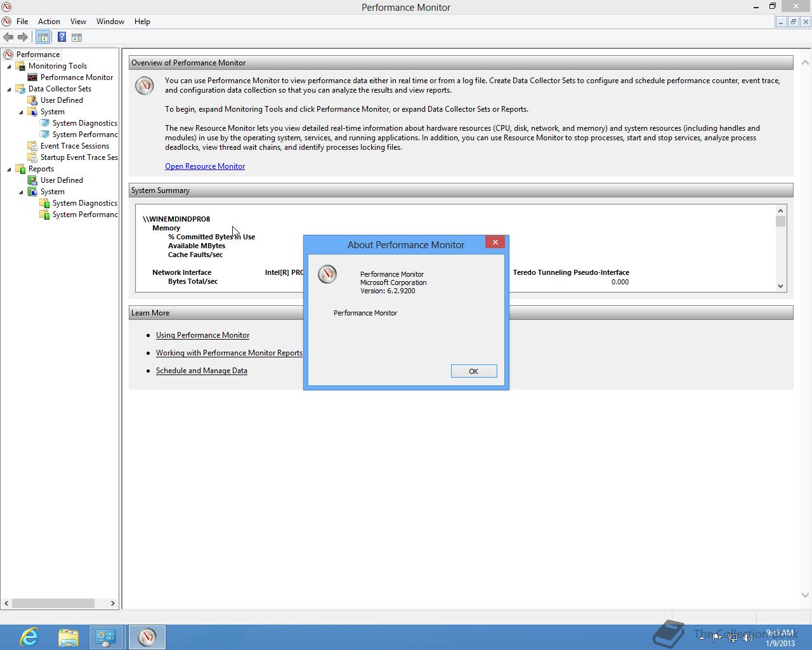Collapse System node under Reports
The width and height of the screenshot is (812, 650).
pos(21,192)
